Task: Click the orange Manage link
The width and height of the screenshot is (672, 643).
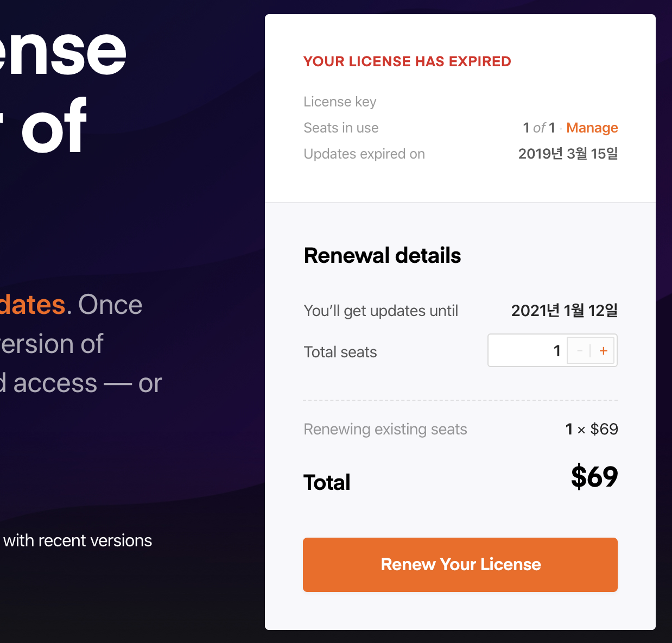Action: pos(592,128)
